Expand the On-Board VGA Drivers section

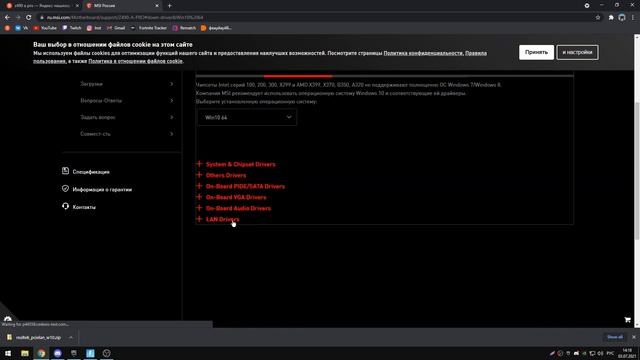pyautogui.click(x=231, y=197)
